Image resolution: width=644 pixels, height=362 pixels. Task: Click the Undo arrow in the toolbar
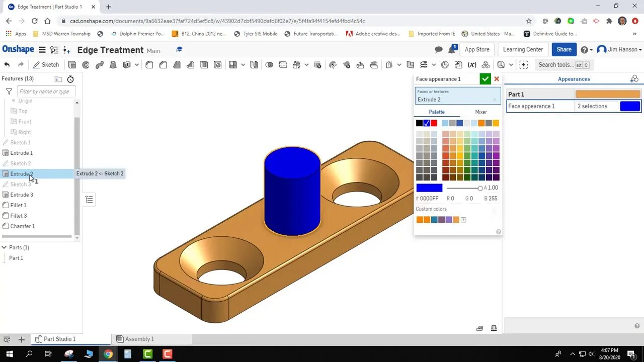(x=7, y=65)
